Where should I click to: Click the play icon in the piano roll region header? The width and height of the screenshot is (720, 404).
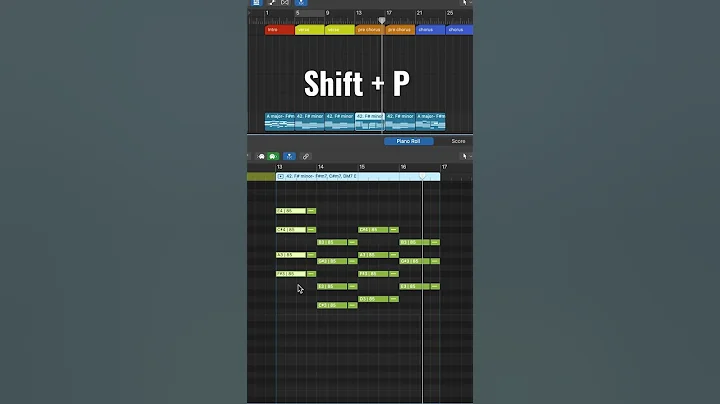coord(281,176)
